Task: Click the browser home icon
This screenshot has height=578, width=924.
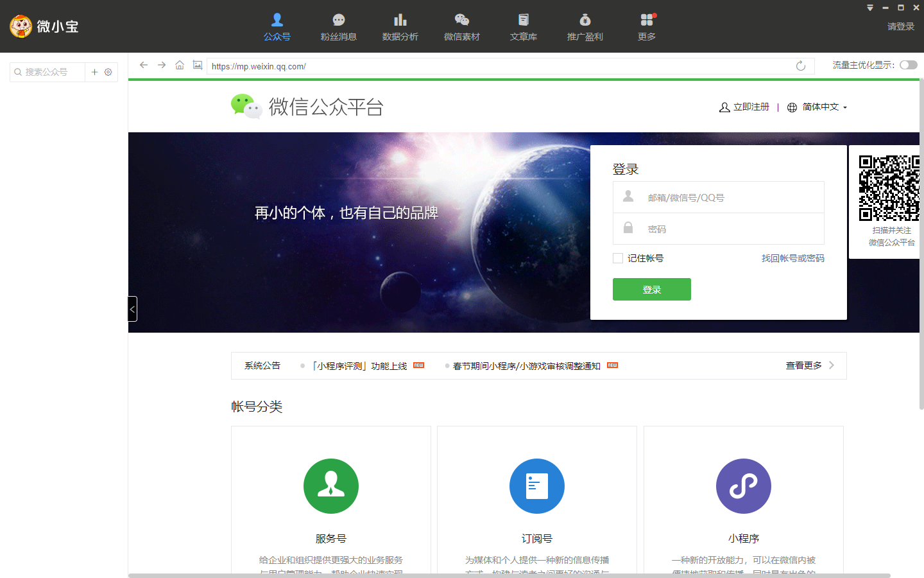Action: [180, 66]
